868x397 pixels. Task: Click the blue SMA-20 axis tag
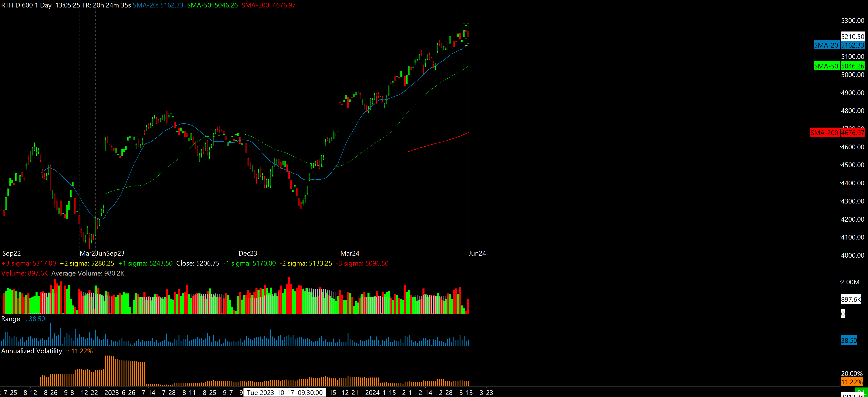pyautogui.click(x=825, y=45)
